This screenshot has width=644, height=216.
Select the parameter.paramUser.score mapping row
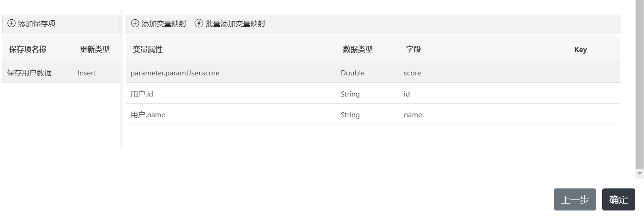pyautogui.click(x=175, y=73)
